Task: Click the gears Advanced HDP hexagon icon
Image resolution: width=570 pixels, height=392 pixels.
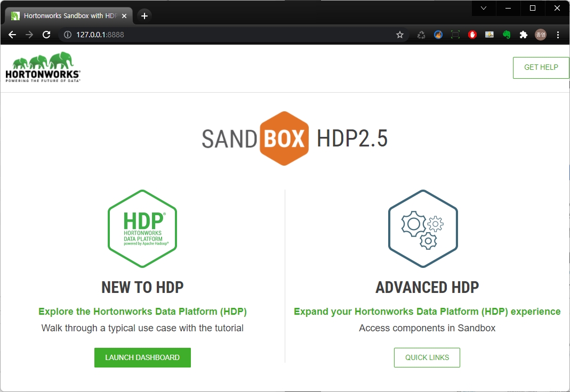Action: [423, 228]
